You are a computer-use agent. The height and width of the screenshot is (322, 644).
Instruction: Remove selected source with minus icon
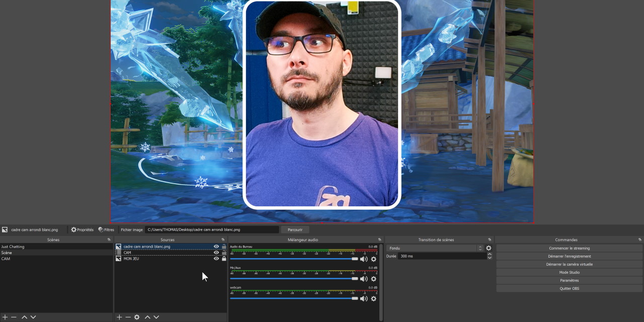(x=128, y=317)
